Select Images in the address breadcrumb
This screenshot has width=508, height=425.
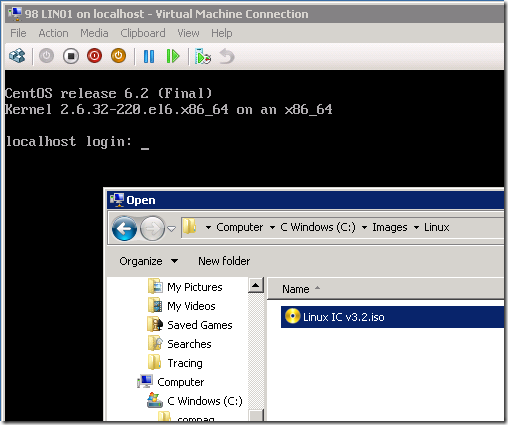click(390, 227)
